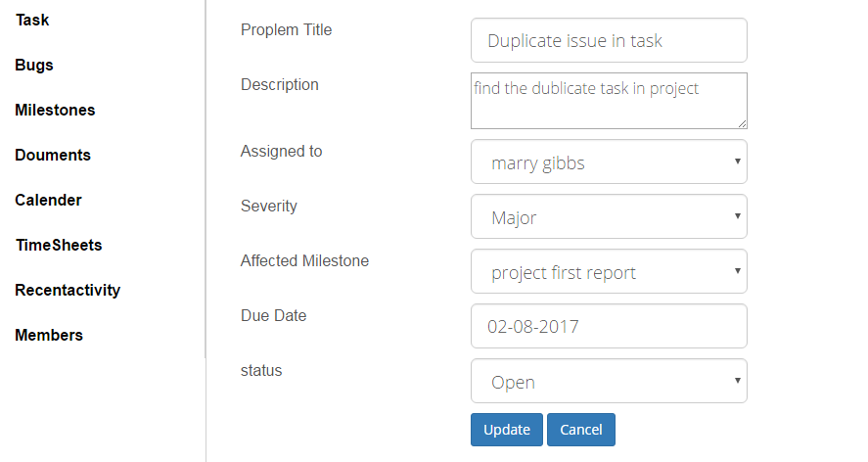Click the Assigned to dropdown arrow
This screenshot has width=868, height=462.
point(737,162)
